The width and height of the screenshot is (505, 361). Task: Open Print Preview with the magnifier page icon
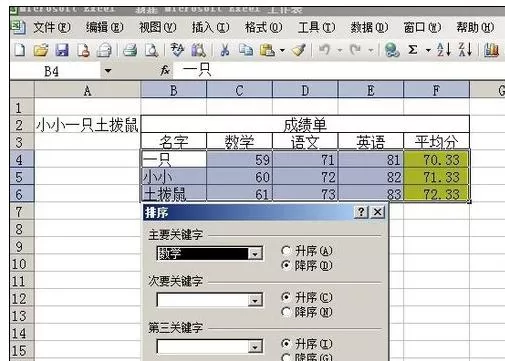tap(151, 50)
